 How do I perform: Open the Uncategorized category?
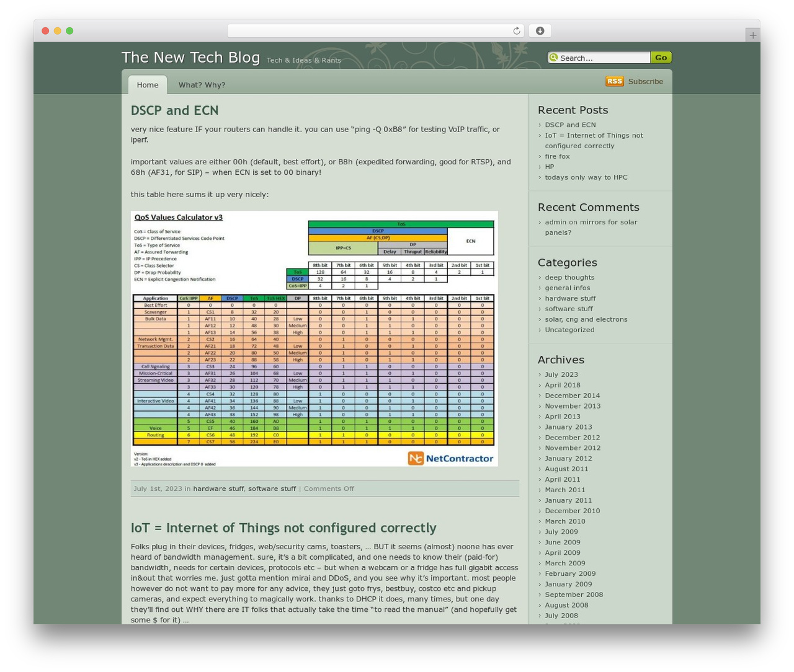pyautogui.click(x=569, y=330)
